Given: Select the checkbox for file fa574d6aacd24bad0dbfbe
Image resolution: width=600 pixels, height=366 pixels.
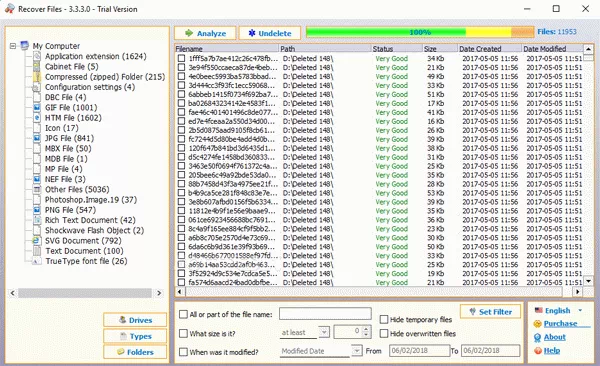Looking at the screenshot, I should pyautogui.click(x=181, y=282).
